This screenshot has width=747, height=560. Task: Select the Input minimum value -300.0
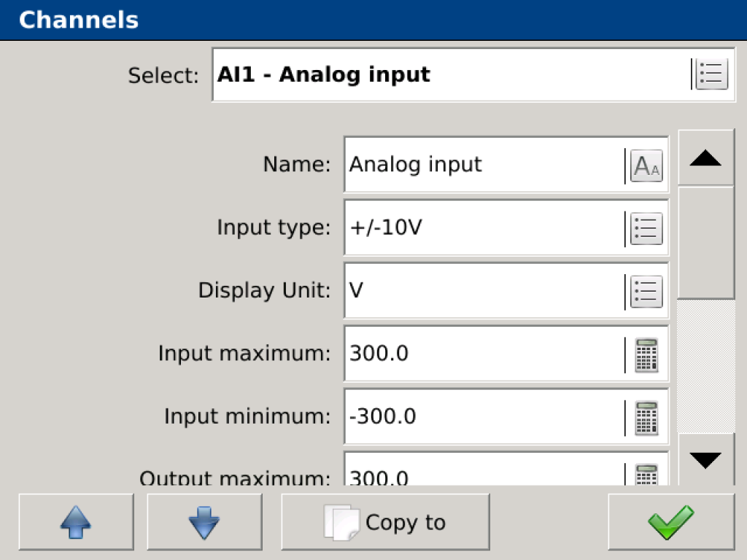point(483,417)
